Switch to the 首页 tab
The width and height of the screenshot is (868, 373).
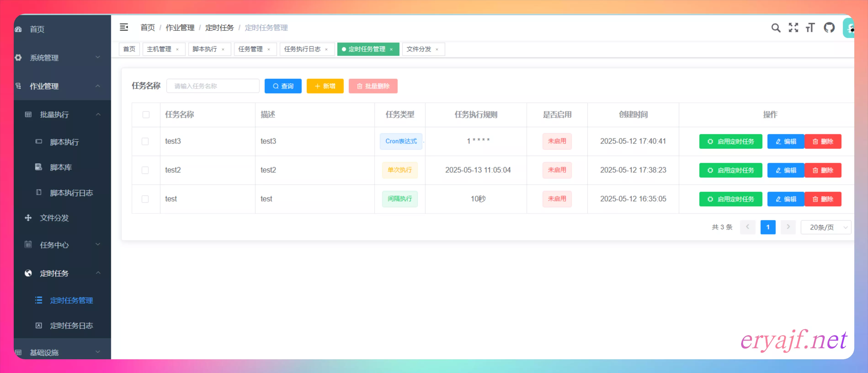click(129, 49)
